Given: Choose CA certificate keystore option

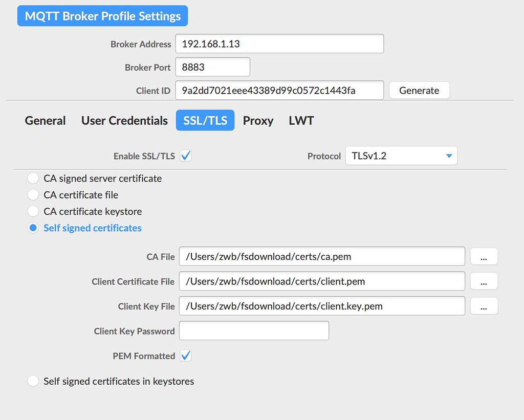Looking at the screenshot, I should point(33,211).
